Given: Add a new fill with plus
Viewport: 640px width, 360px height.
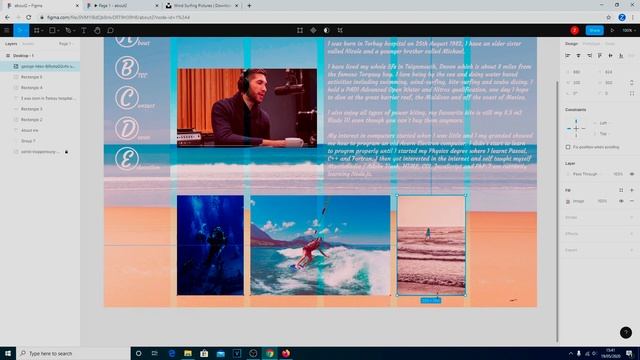Looking at the screenshot, I should coord(632,190).
